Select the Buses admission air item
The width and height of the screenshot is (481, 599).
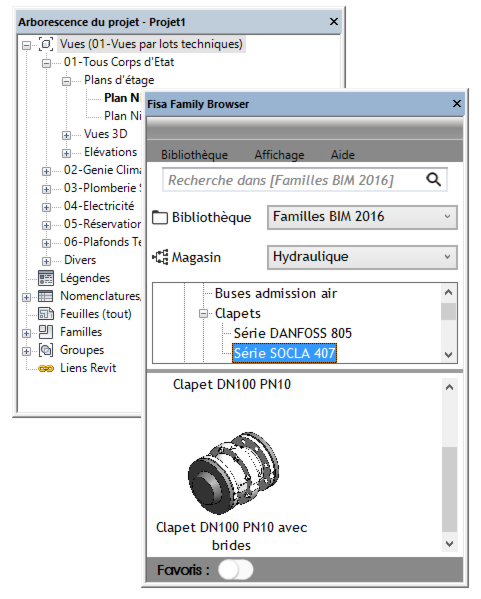coord(276,293)
